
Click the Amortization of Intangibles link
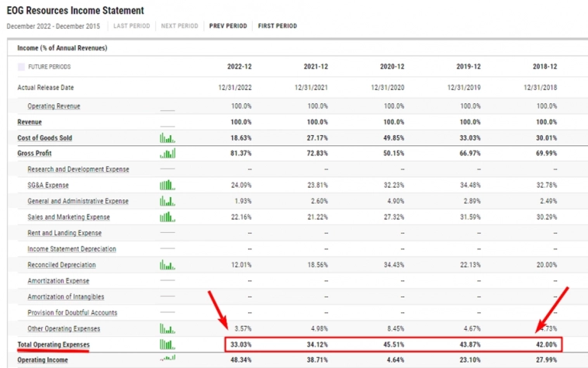tap(66, 297)
